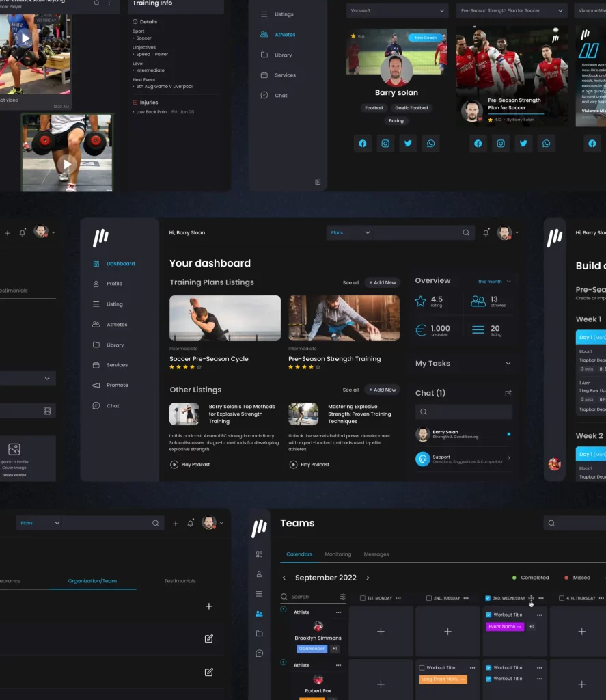Click the Library folder icon in the Teams sidebar
Screen dimensions: 606x700
click(x=259, y=634)
